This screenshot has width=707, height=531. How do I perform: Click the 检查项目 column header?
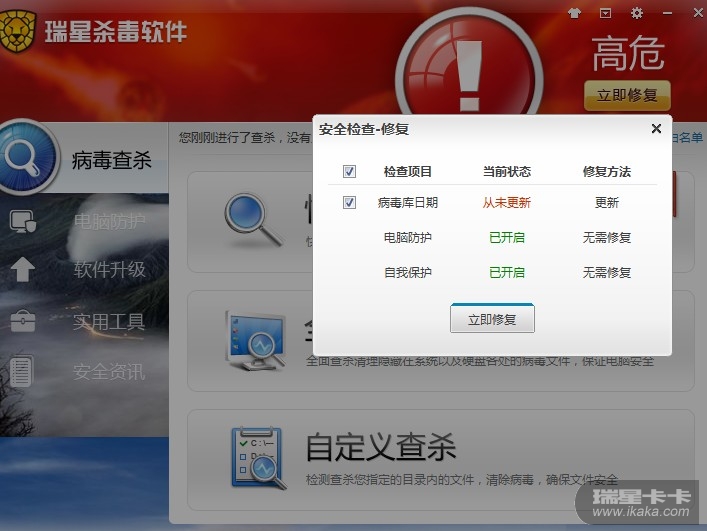pos(408,172)
